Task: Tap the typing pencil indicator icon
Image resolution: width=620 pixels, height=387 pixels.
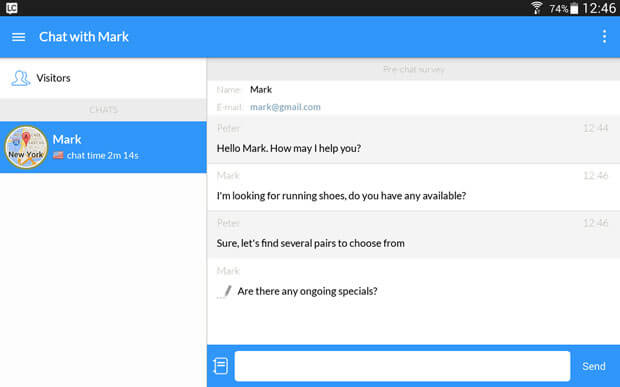Action: click(x=225, y=292)
